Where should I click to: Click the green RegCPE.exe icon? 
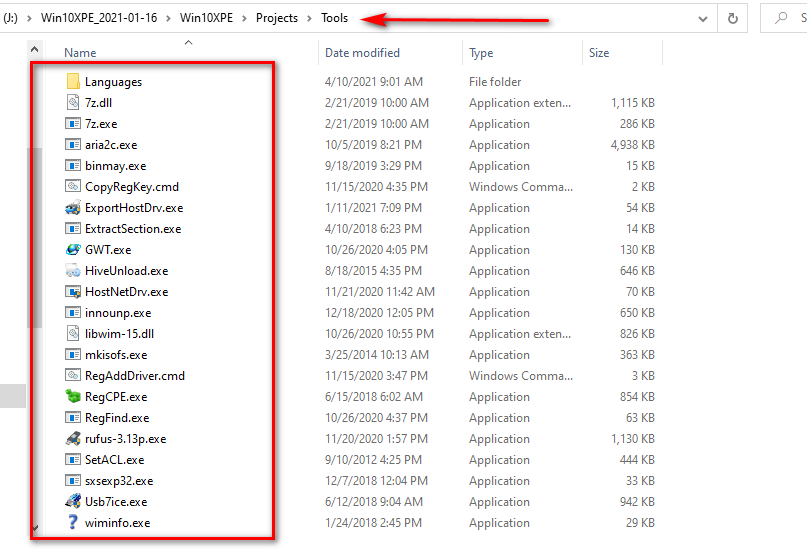coord(73,396)
